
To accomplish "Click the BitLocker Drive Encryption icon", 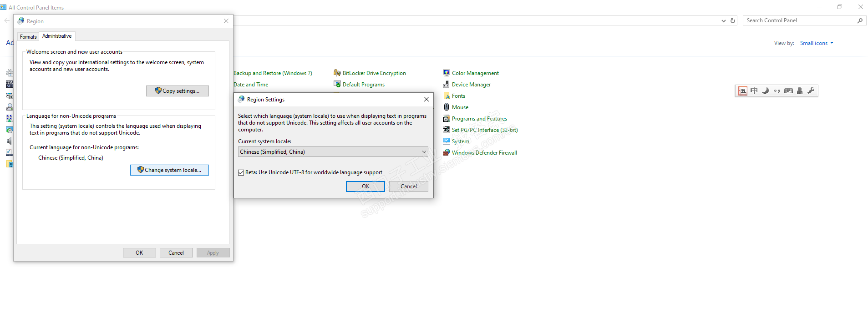I will (x=337, y=73).
